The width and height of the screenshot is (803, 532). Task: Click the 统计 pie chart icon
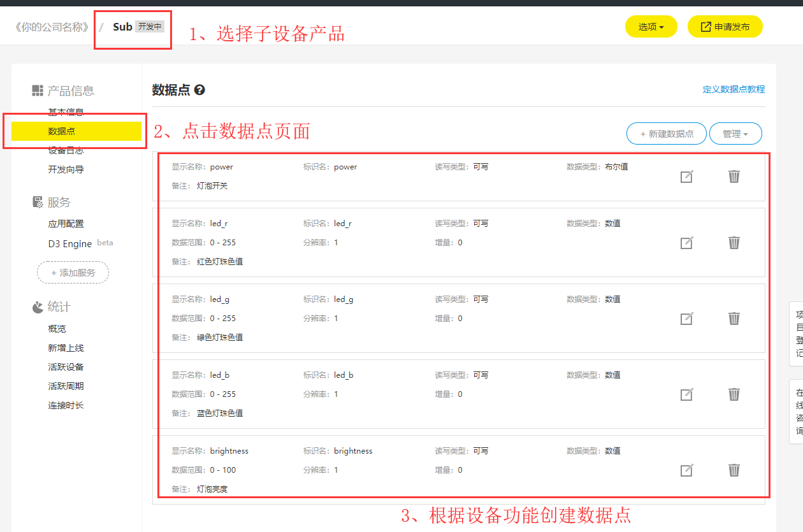[x=37, y=306]
